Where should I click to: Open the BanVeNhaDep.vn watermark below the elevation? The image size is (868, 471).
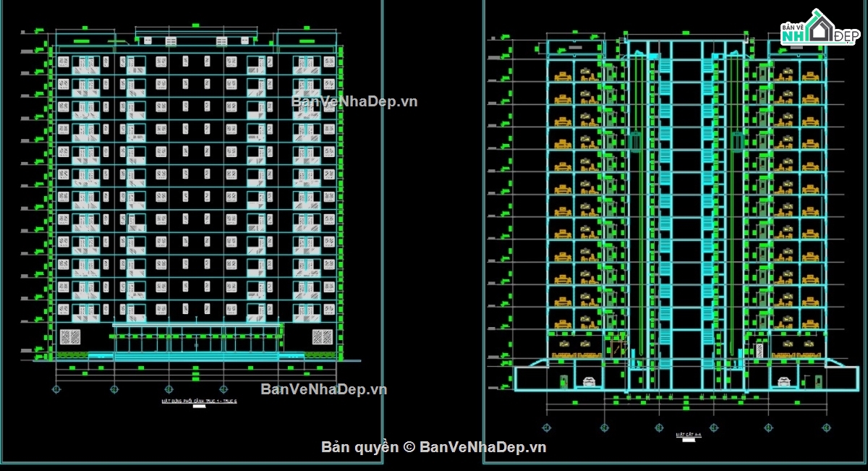(323, 389)
